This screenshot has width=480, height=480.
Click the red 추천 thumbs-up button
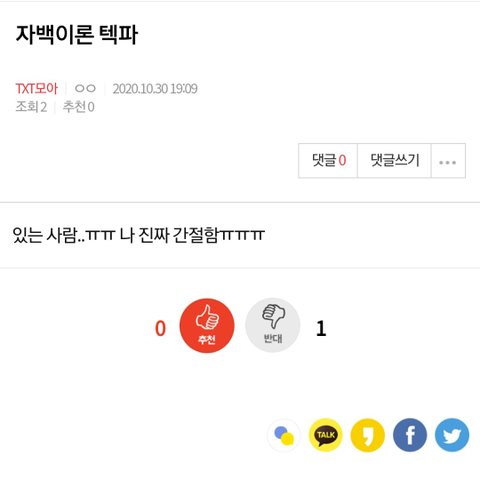(x=207, y=325)
